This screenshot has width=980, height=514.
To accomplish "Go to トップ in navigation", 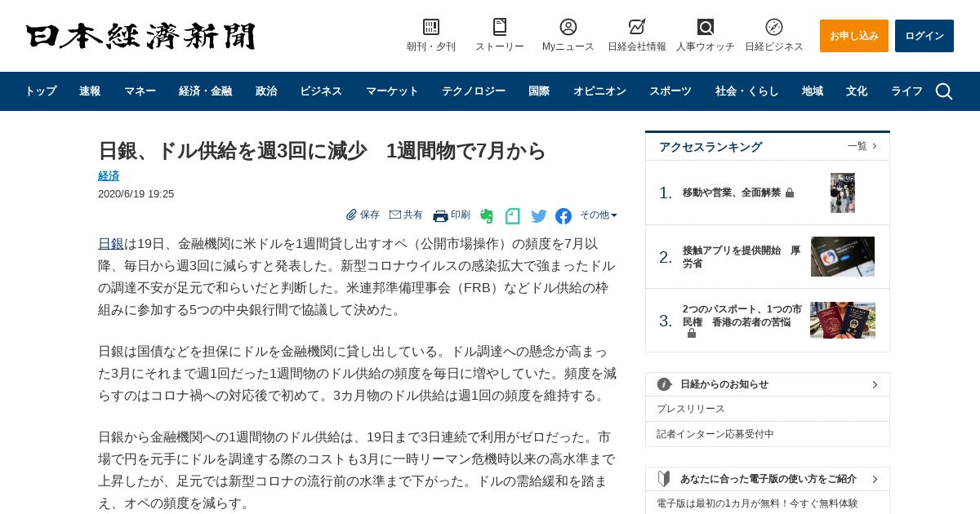I will (x=41, y=91).
